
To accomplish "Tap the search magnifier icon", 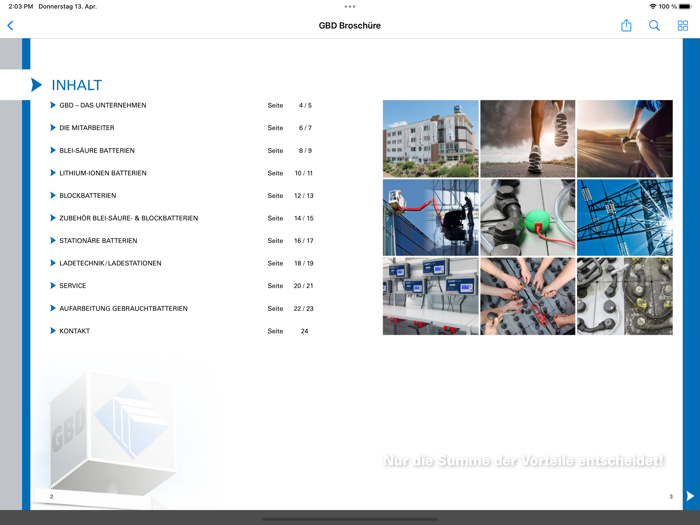I will (654, 25).
